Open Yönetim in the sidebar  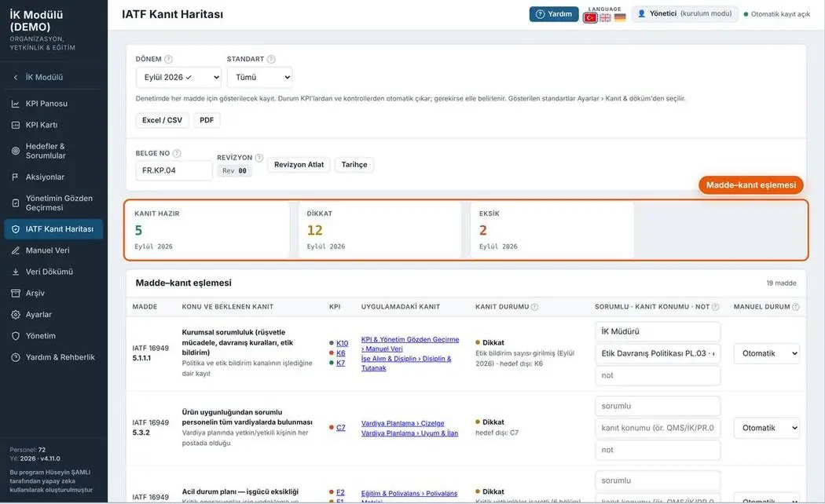pos(53,336)
